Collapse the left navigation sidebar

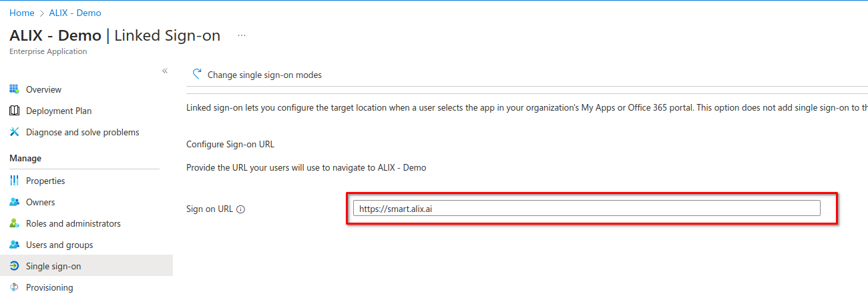(x=165, y=71)
